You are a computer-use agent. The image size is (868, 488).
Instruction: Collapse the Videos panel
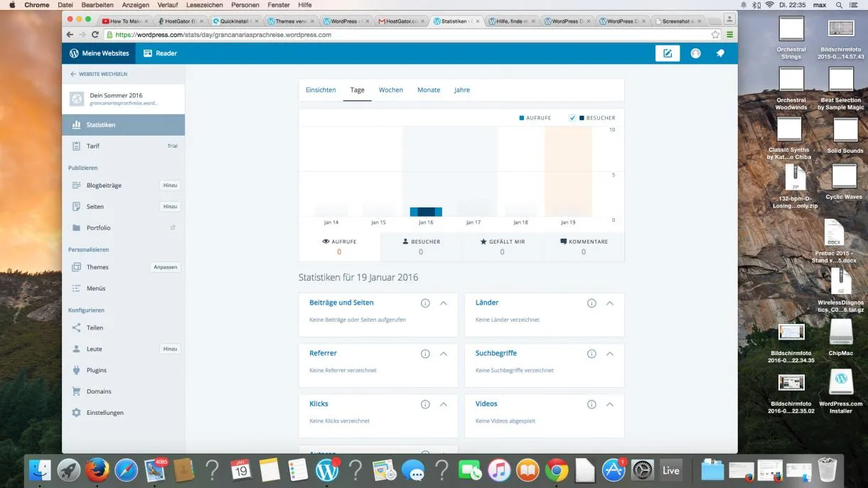[610, 404]
